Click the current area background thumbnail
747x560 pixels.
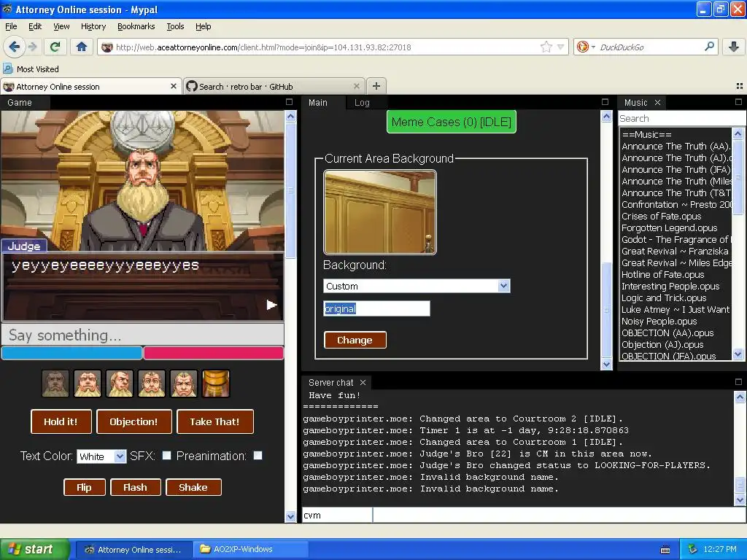click(379, 212)
